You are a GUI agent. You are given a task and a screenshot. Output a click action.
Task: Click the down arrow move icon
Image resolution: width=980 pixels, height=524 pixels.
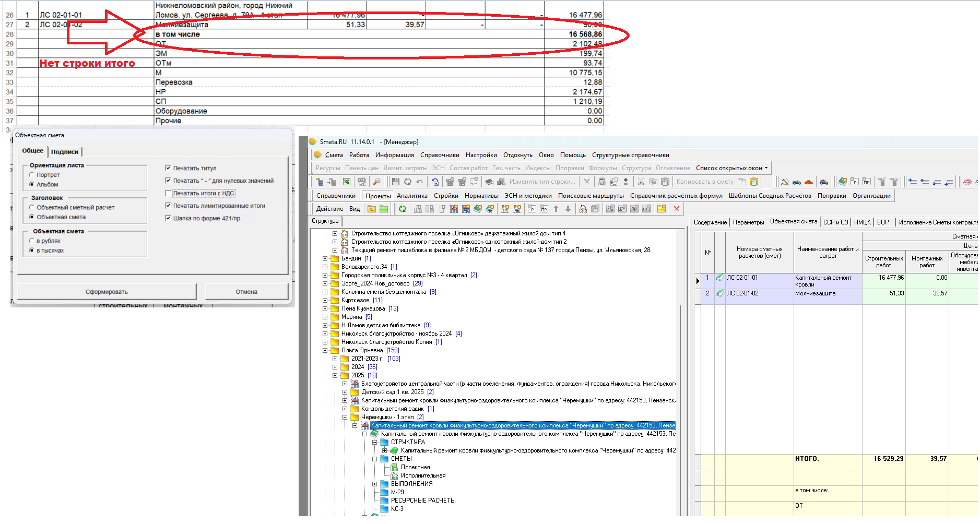pyautogui.click(x=568, y=209)
